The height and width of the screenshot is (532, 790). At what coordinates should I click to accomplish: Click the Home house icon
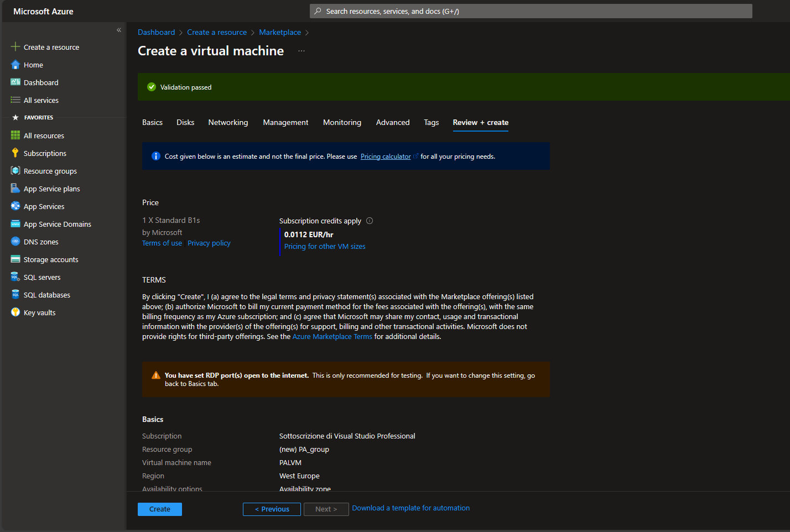click(15, 65)
